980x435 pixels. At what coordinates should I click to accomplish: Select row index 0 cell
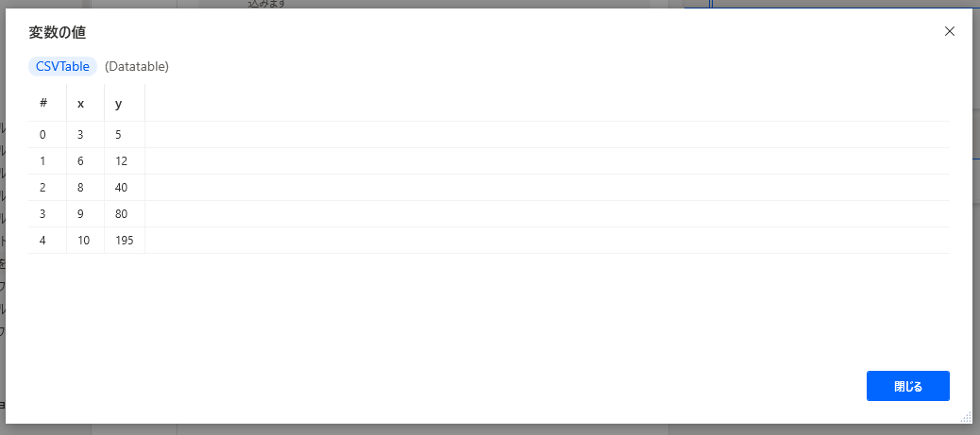tap(47, 135)
